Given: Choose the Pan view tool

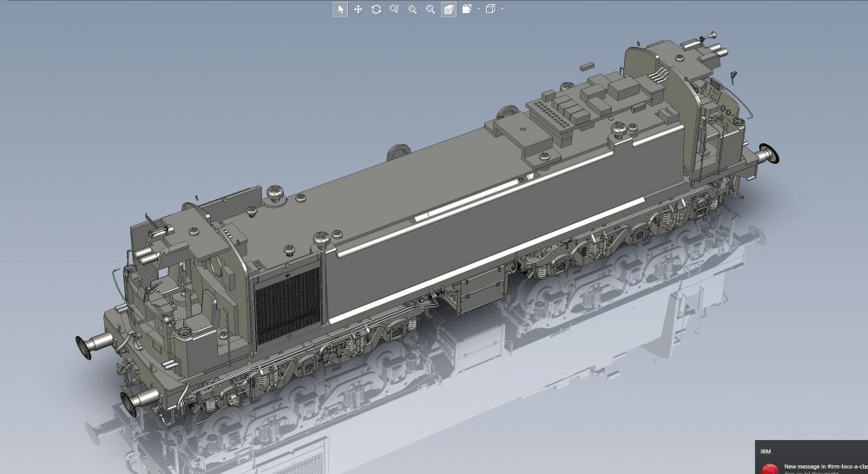Looking at the screenshot, I should click(358, 9).
